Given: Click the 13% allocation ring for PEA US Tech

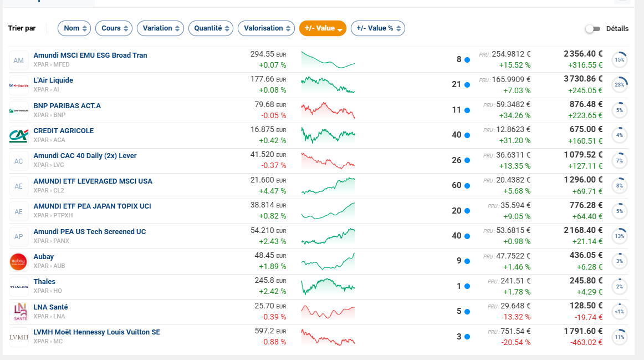Looking at the screenshot, I should click(620, 236).
